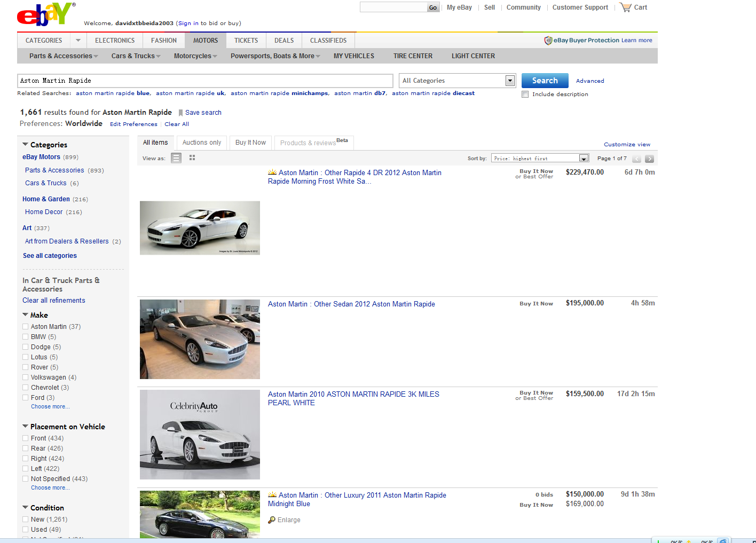Image resolution: width=756 pixels, height=543 pixels.
Task: Check the New condition filter
Action: coord(26,520)
